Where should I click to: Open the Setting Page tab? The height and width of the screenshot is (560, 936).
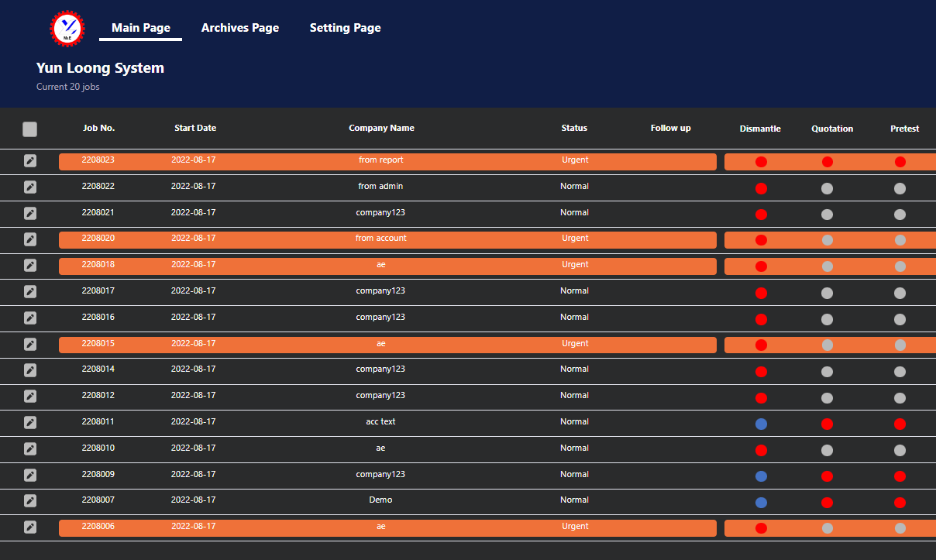click(345, 28)
